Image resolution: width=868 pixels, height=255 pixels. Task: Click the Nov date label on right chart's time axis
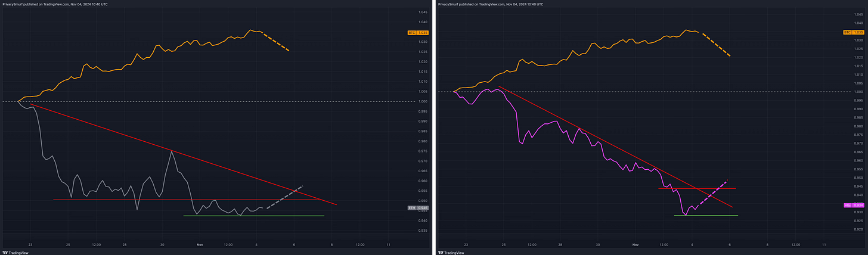click(x=635, y=244)
